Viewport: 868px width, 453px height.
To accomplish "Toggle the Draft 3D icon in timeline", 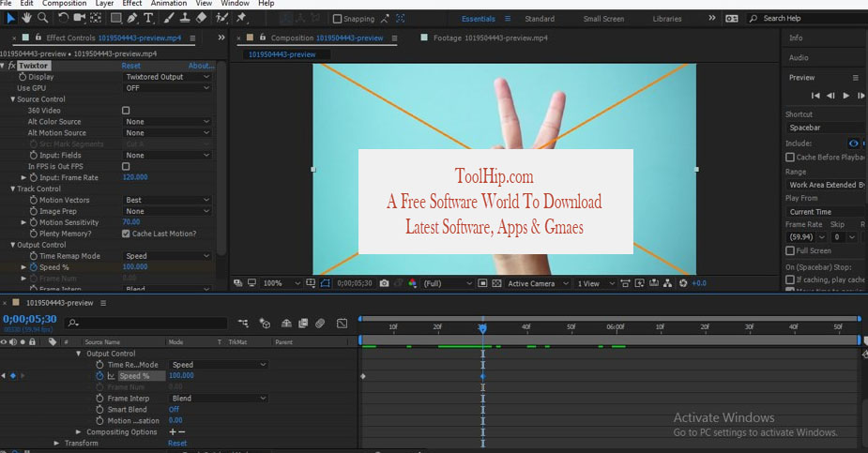I will (x=265, y=323).
